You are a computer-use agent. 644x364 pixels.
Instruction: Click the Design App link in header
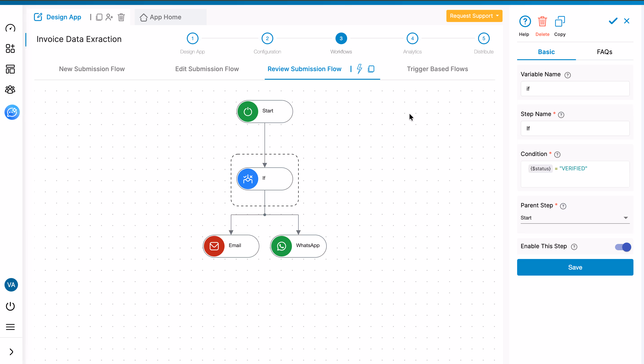point(64,17)
